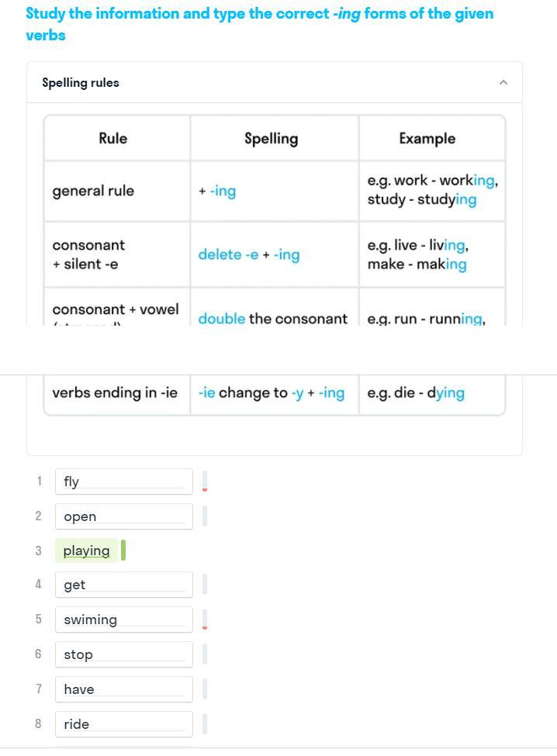Focus the input field containing have

[123, 689]
